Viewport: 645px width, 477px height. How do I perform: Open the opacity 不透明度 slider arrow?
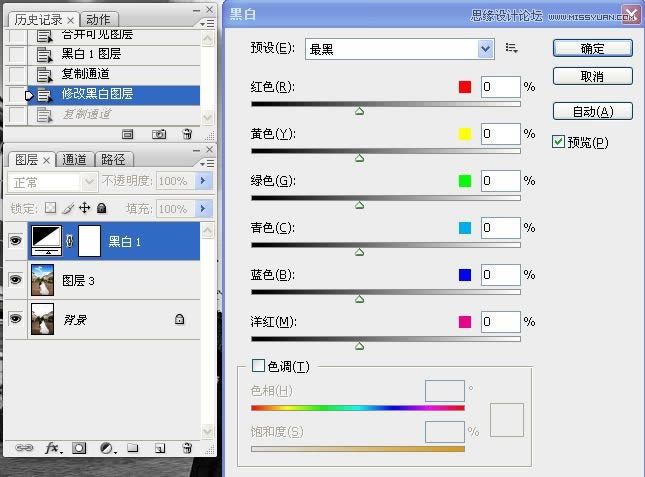204,181
